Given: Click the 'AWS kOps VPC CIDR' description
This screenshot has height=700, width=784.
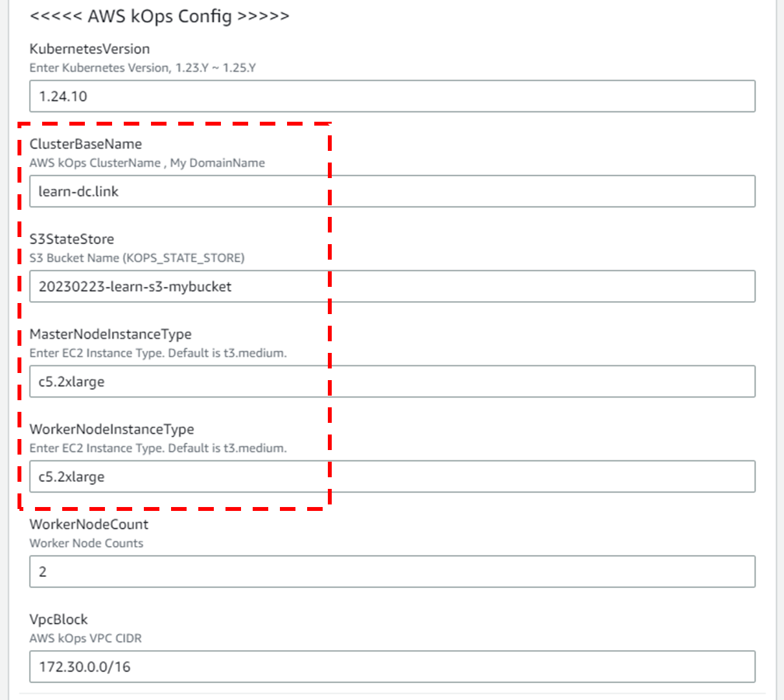Looking at the screenshot, I should click(x=86, y=638).
